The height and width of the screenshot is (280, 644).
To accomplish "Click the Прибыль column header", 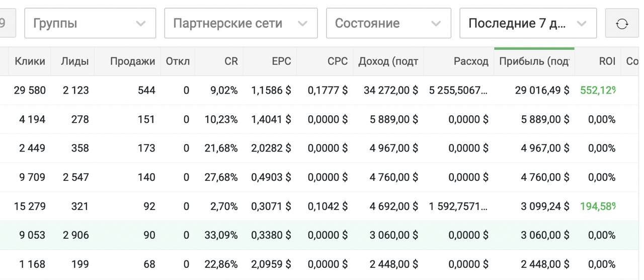I will click(534, 61).
